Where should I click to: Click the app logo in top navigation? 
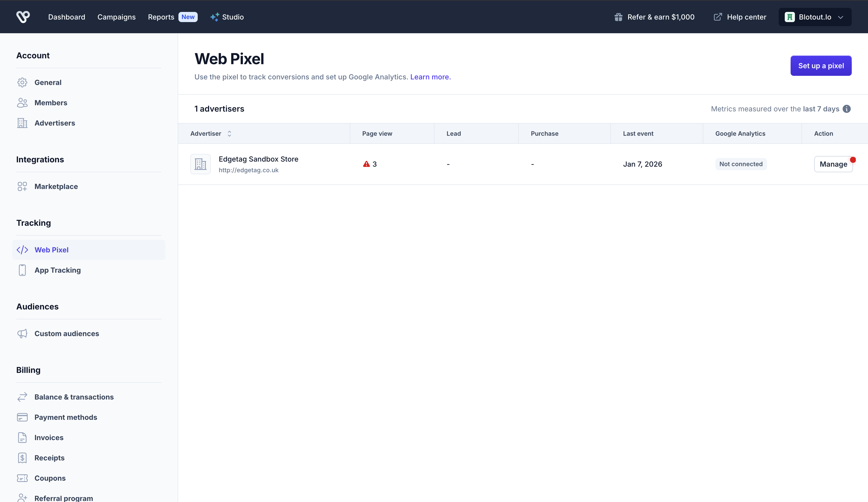coord(23,16)
